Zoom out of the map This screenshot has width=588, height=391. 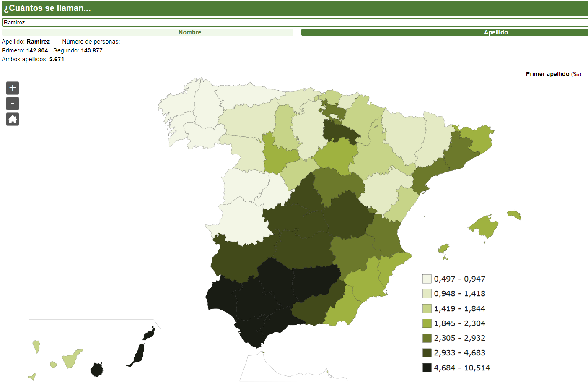(x=13, y=104)
